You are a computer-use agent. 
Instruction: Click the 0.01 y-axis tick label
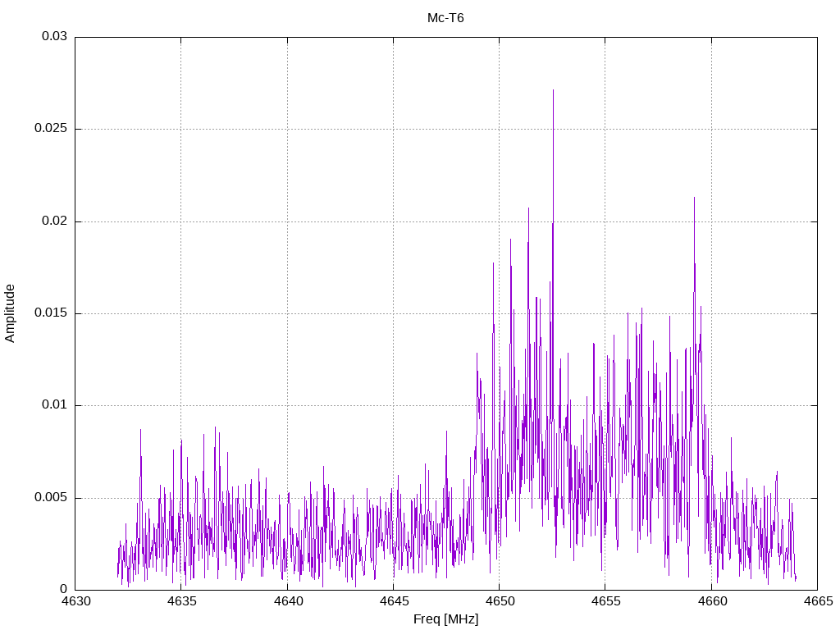pyautogui.click(x=54, y=405)
